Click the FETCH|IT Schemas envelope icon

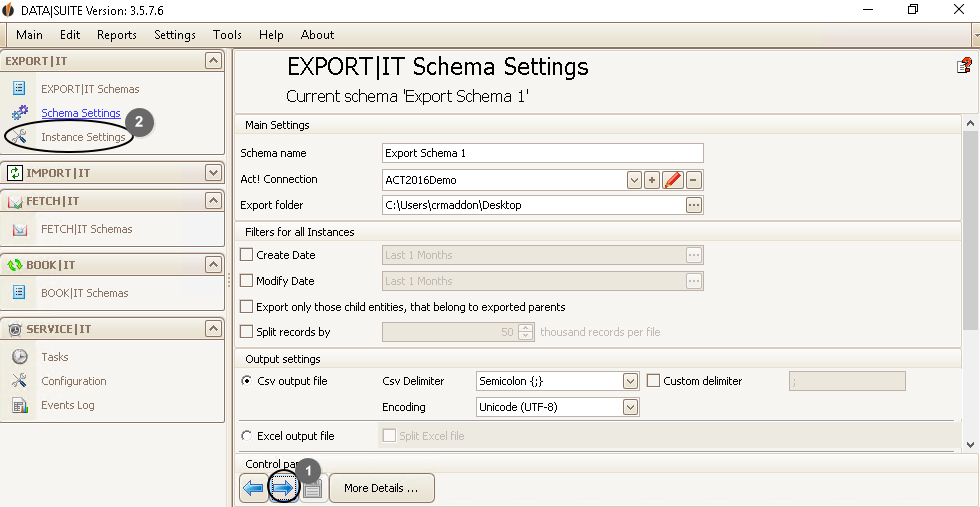click(19, 229)
